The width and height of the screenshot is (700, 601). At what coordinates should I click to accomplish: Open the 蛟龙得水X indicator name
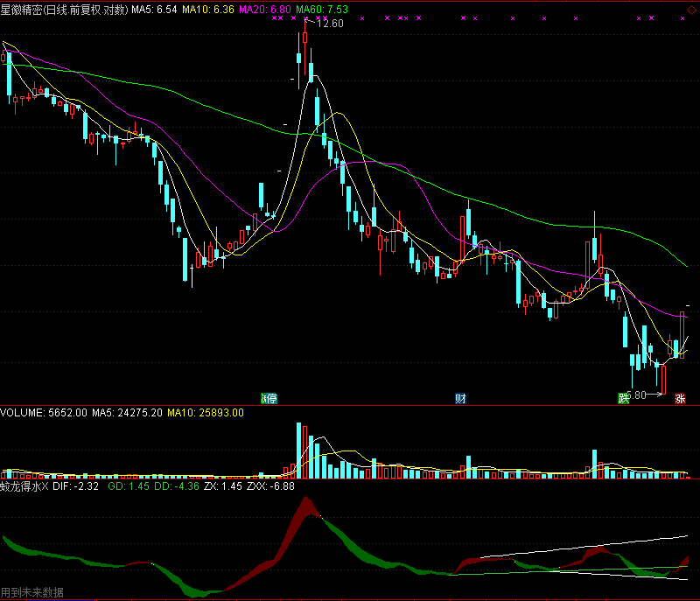(24, 486)
